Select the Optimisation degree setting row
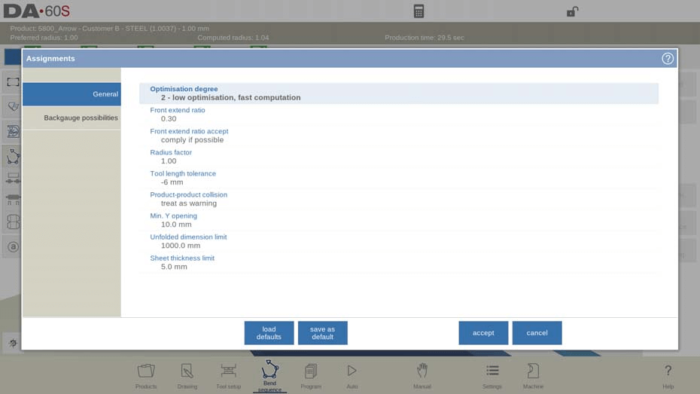 pyautogui.click(x=399, y=93)
